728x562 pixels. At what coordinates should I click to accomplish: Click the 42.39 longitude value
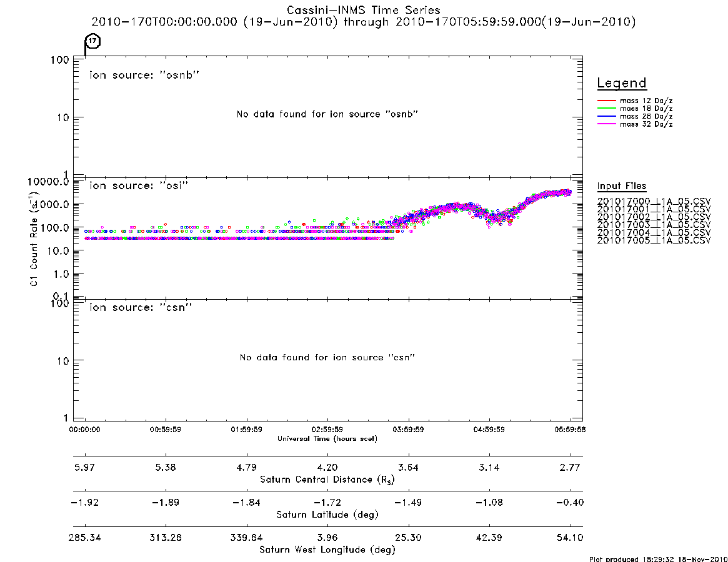click(489, 538)
